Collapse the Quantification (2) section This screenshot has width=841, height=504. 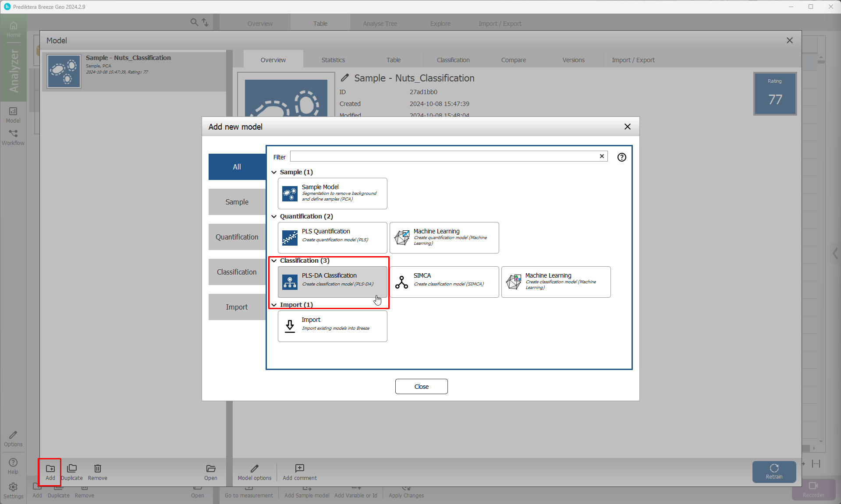[x=274, y=216]
